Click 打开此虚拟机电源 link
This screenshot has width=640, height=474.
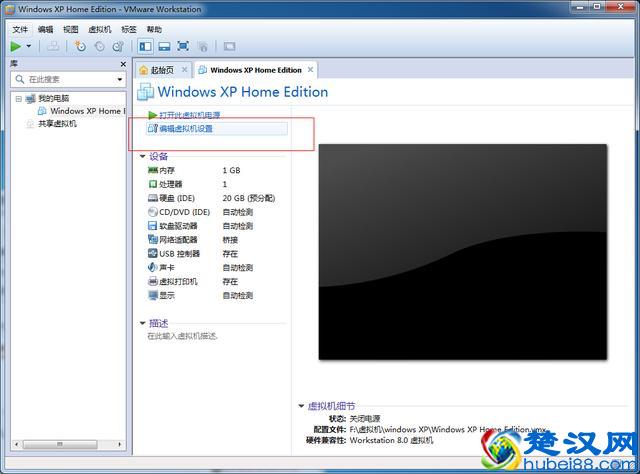(189, 115)
